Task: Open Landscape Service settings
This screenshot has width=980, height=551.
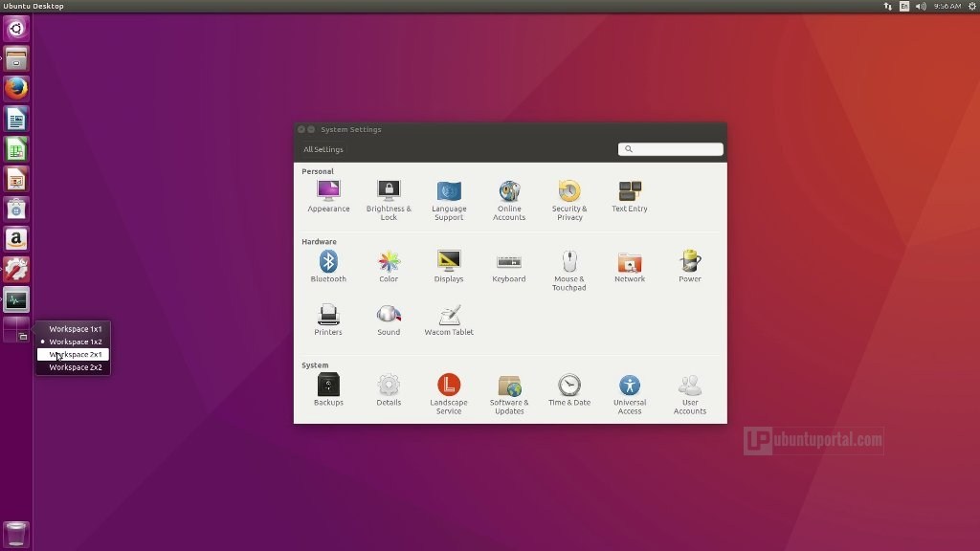Action: coord(449,393)
